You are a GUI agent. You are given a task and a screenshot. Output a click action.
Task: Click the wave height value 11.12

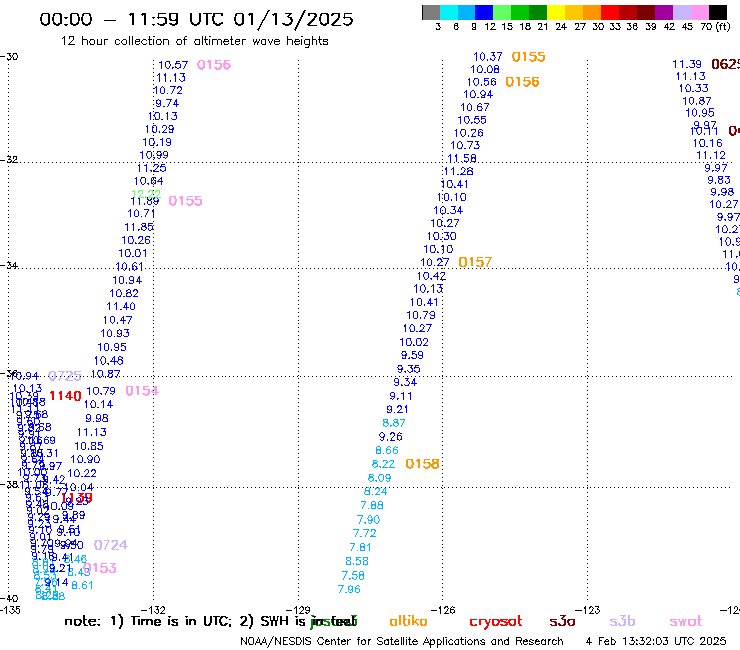pyautogui.click(x=711, y=155)
